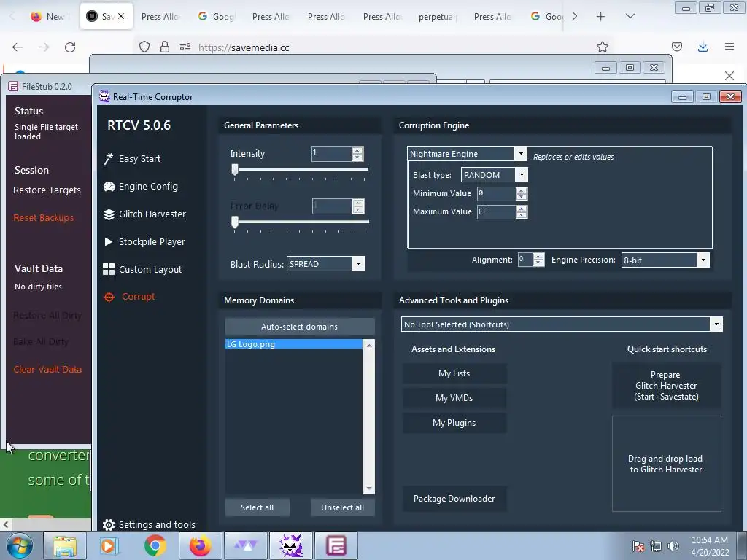Viewport: 747px width, 560px height.
Task: Open Custom Layout grid icon
Action: (109, 270)
